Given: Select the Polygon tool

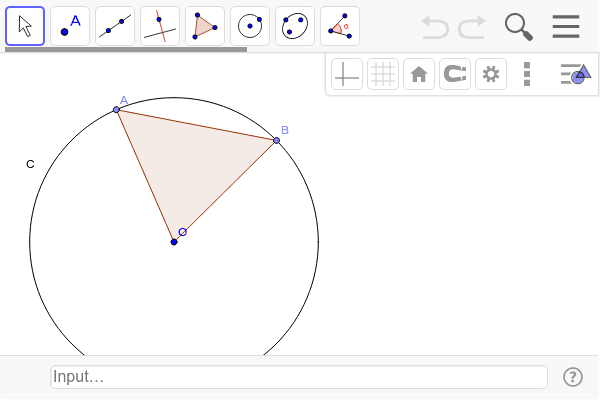Looking at the screenshot, I should click(205, 26).
